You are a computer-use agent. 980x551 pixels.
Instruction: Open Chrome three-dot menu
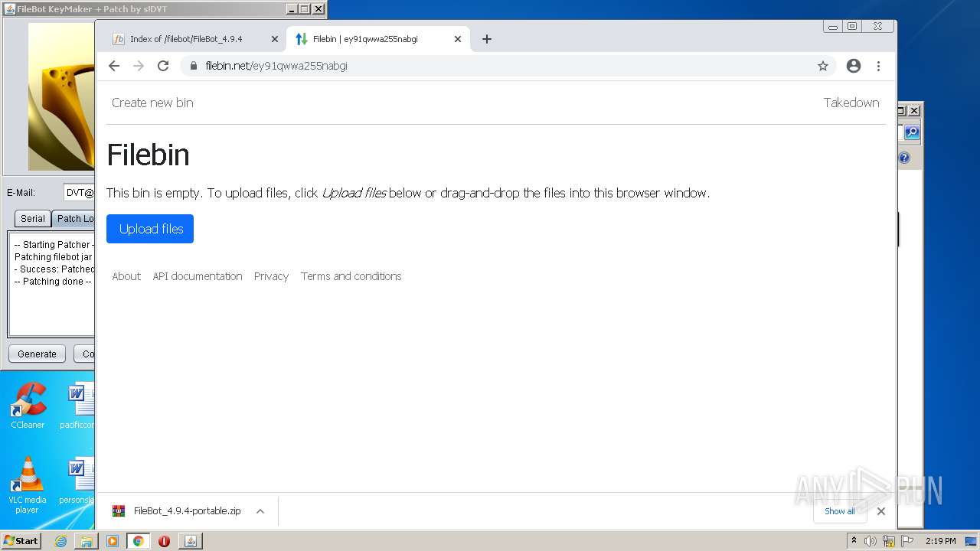pyautogui.click(x=878, y=66)
